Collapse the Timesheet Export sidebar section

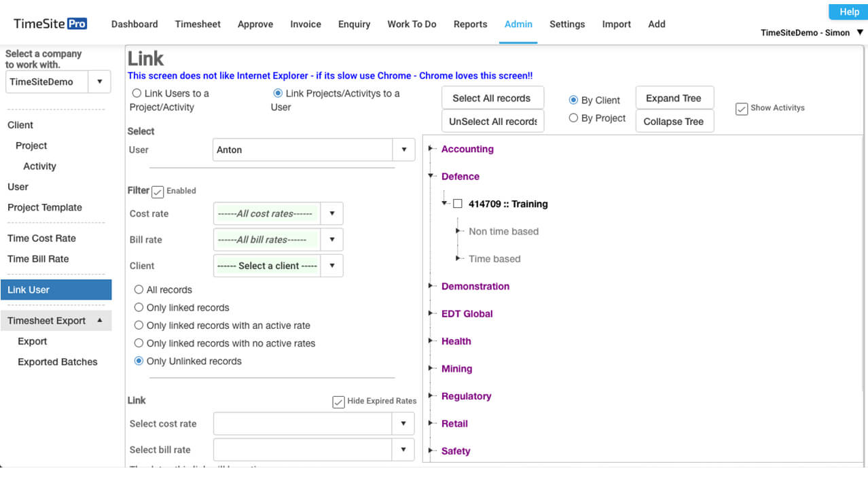click(100, 320)
